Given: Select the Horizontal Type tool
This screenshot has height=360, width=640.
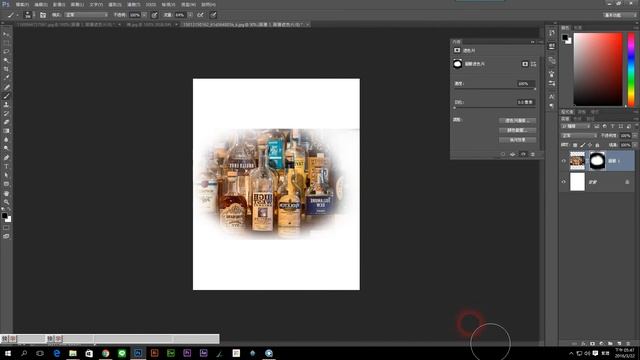Looking at the screenshot, I should 6,166.
